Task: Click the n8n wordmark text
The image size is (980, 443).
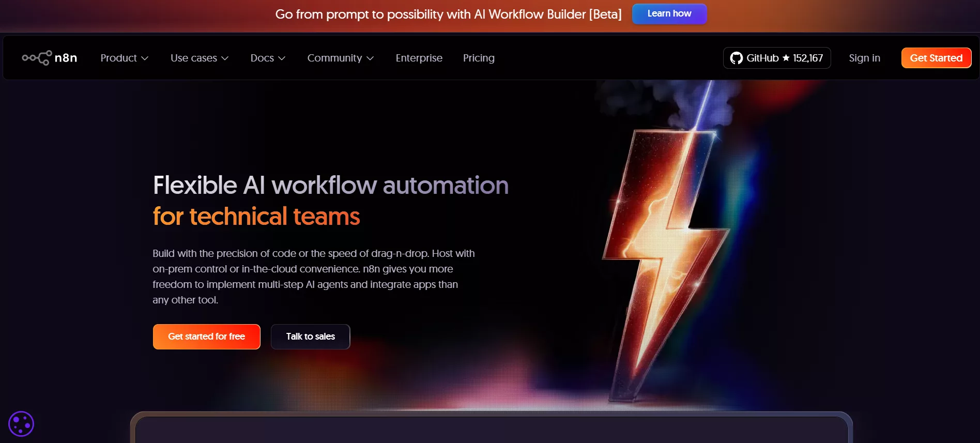Action: point(66,58)
